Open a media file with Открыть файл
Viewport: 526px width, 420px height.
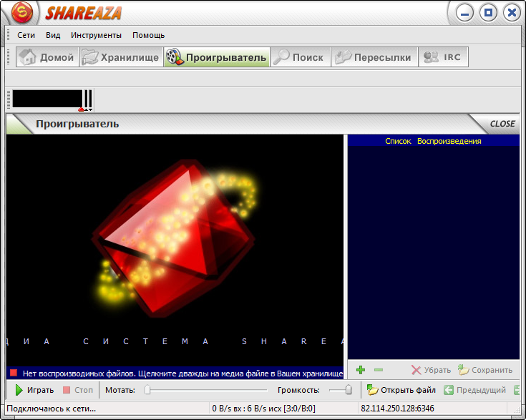point(401,390)
